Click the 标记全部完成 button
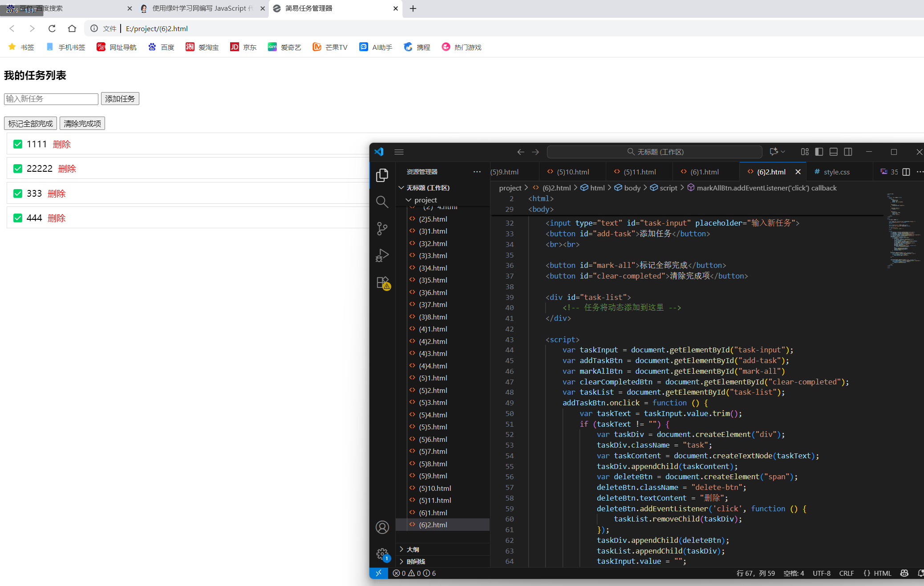 pyautogui.click(x=30, y=123)
